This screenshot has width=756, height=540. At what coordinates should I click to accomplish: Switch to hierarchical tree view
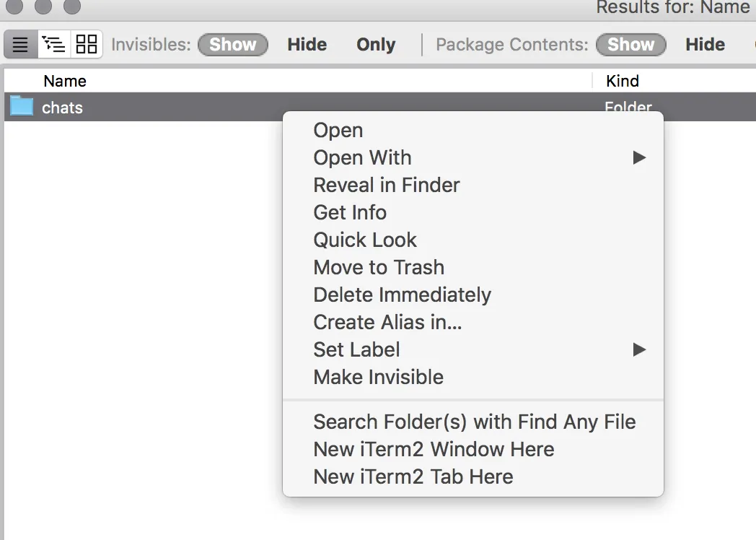coord(54,45)
